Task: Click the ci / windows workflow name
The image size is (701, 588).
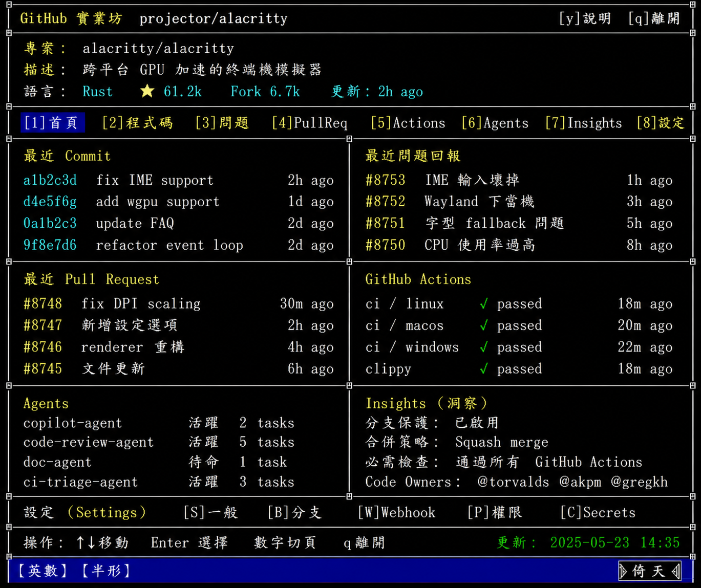Action: tap(412, 347)
